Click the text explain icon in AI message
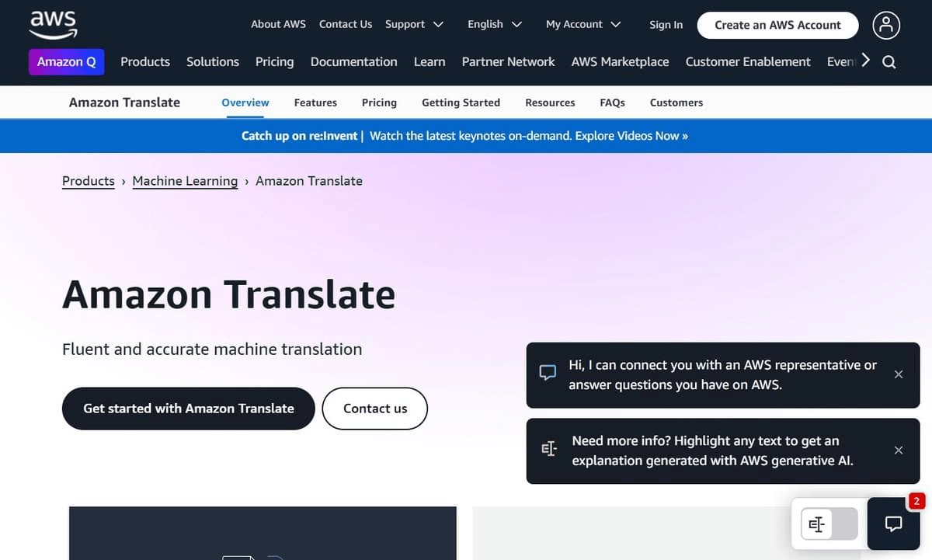Screen dimensions: 932x560 point(549,449)
